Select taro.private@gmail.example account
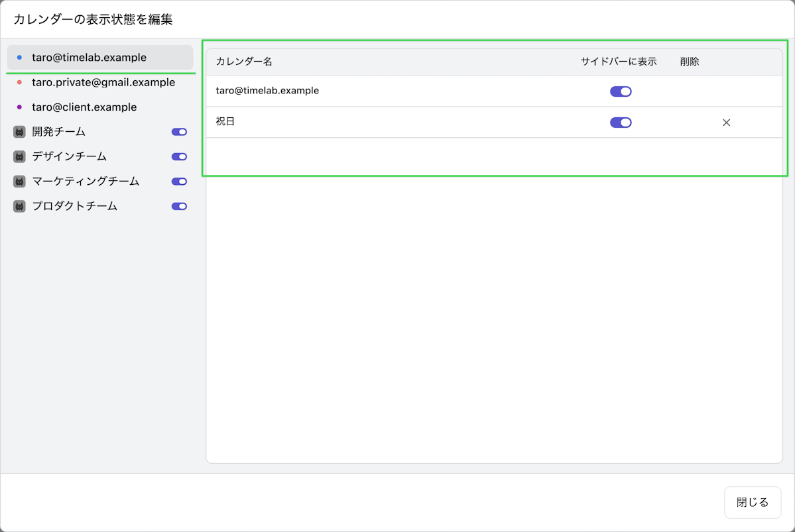795x532 pixels. coord(100,82)
